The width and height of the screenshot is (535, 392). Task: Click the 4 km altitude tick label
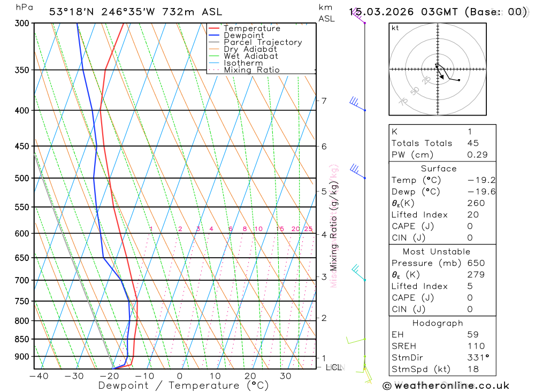pos(324,234)
